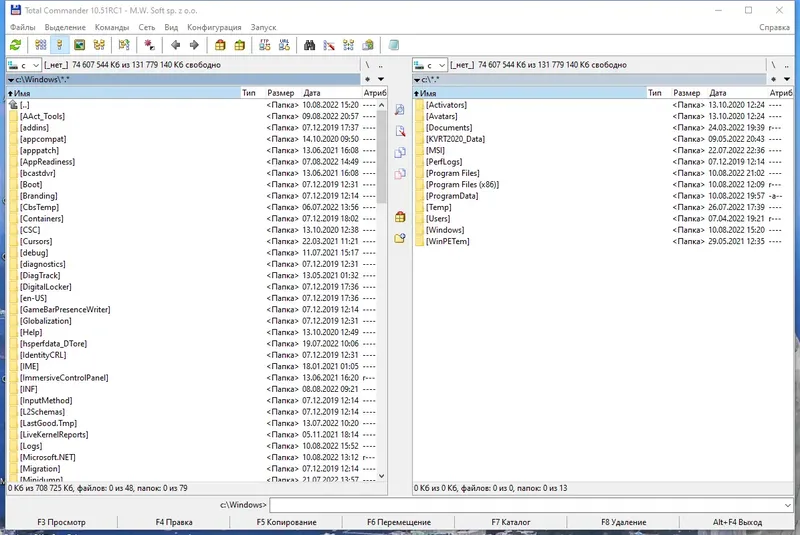800x535 pixels.
Task: Open the Сеть menu
Action: coord(146,27)
